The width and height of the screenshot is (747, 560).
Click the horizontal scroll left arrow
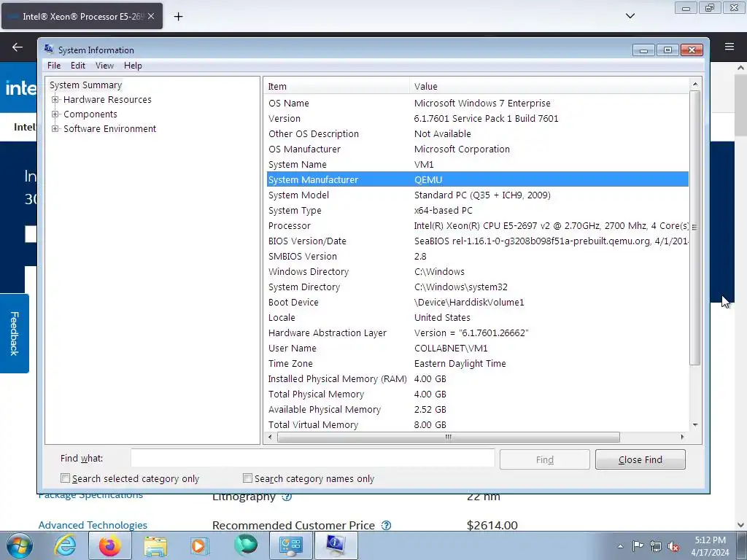click(x=271, y=437)
